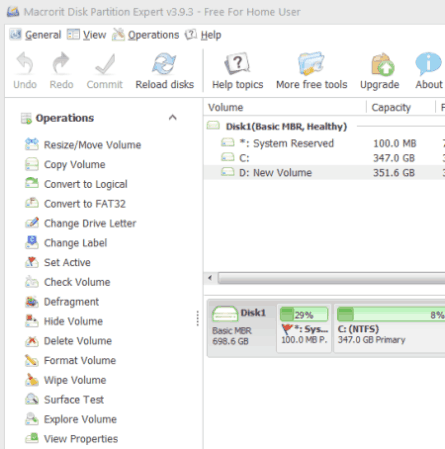This screenshot has height=449, width=445.
Task: Select Disk1 block in disk map
Action: point(241,328)
